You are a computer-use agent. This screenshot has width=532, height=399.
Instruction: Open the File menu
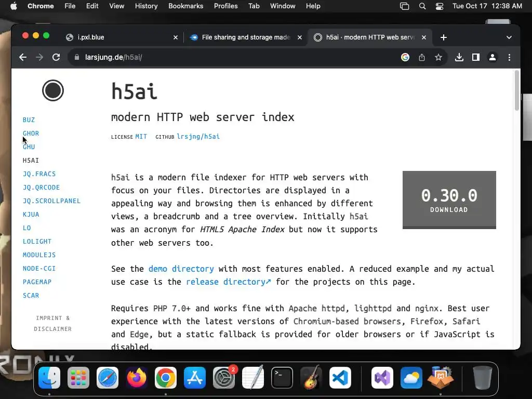70,6
